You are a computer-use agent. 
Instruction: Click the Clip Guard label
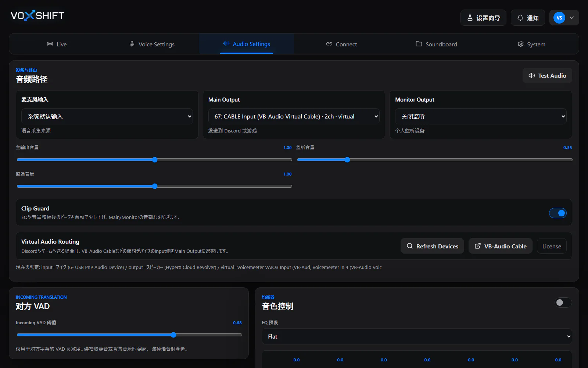pos(35,208)
